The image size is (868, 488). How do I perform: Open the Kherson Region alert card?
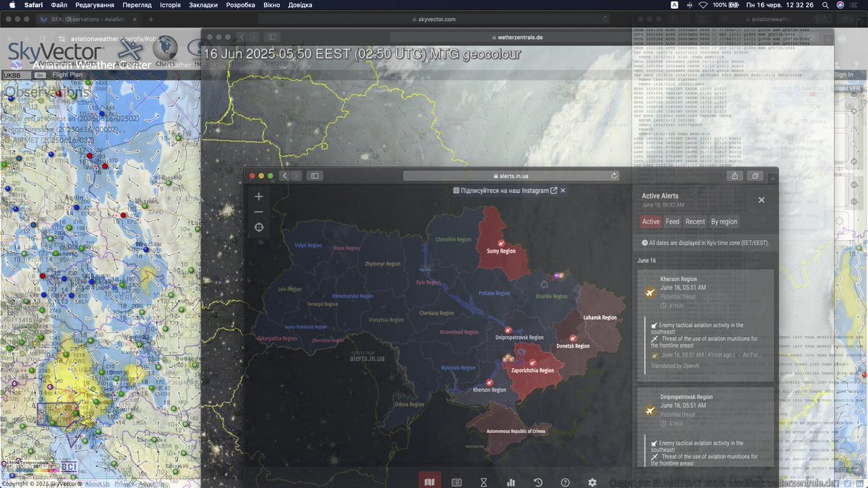point(705,325)
